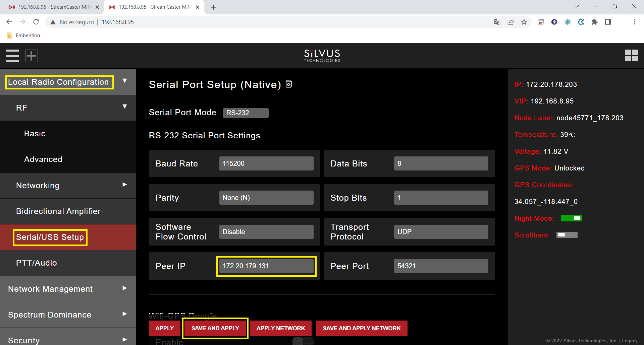644x345 pixels.
Task: Click the Apply Network button
Action: (x=281, y=328)
